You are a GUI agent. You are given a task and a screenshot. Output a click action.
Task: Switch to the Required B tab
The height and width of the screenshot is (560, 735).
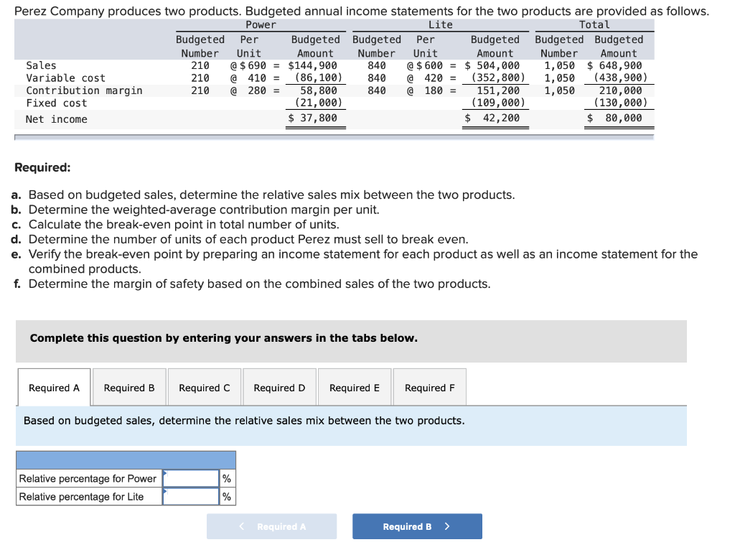[129, 387]
